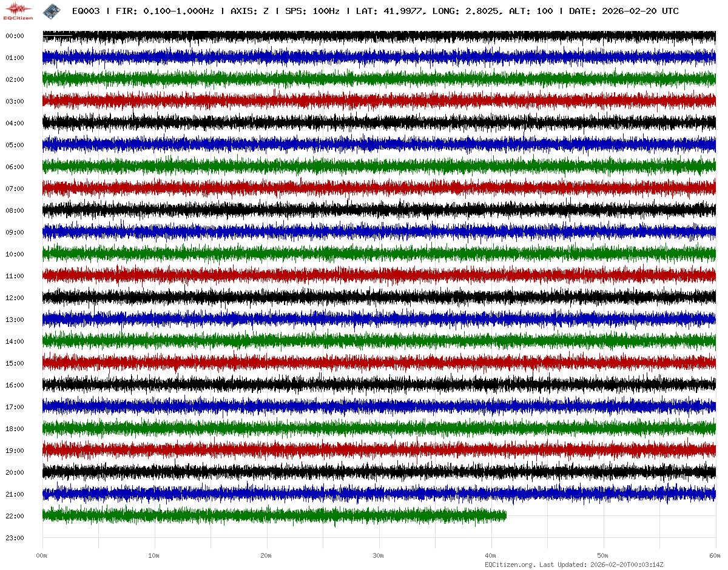Select the 07:00 hour label
728x570 pixels.
click(15, 189)
